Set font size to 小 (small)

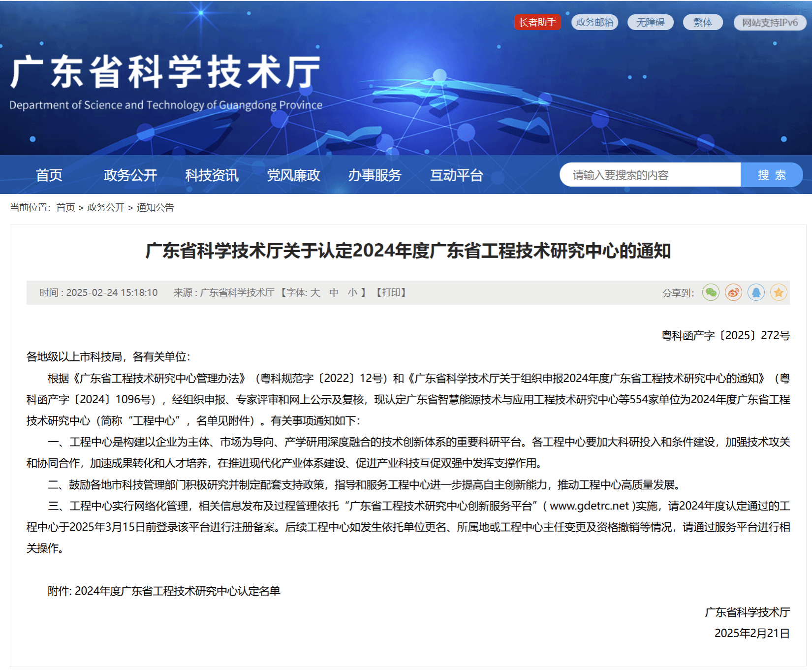[352, 292]
